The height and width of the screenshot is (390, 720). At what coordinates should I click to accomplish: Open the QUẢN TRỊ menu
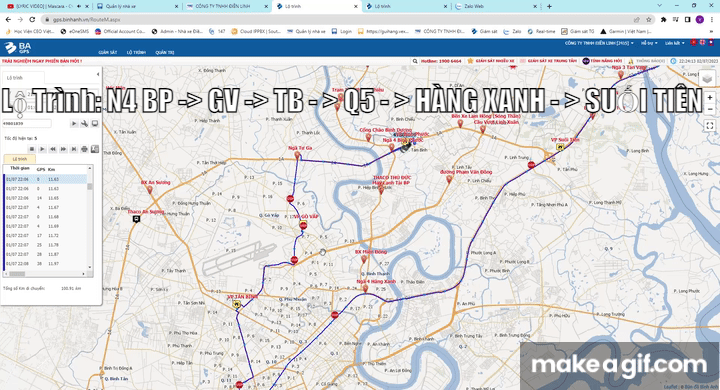[x=164, y=52]
